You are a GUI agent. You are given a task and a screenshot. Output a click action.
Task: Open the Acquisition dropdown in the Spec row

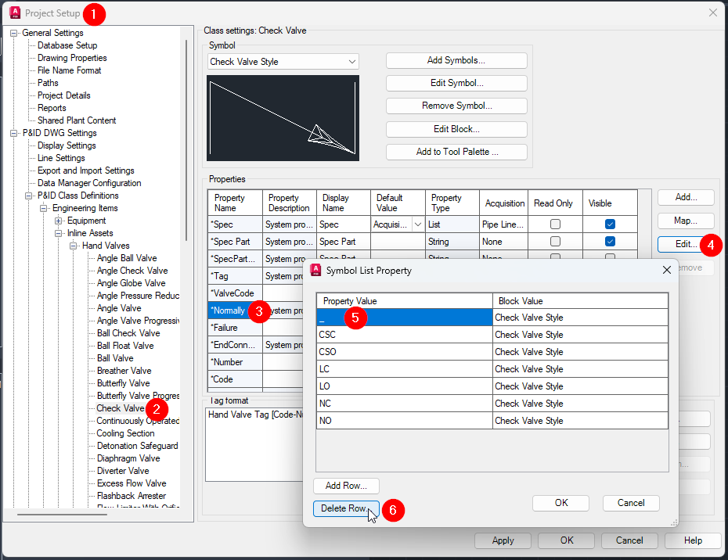coord(416,224)
